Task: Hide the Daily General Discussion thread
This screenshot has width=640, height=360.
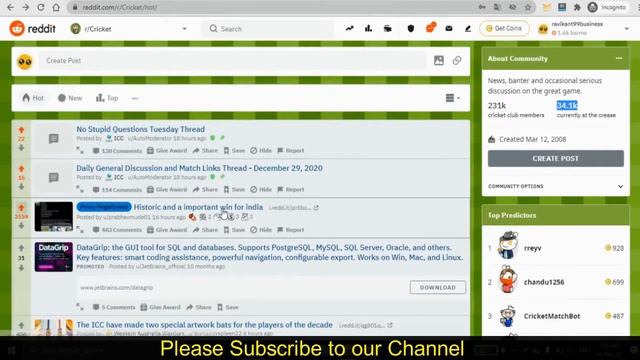Action: click(x=261, y=189)
